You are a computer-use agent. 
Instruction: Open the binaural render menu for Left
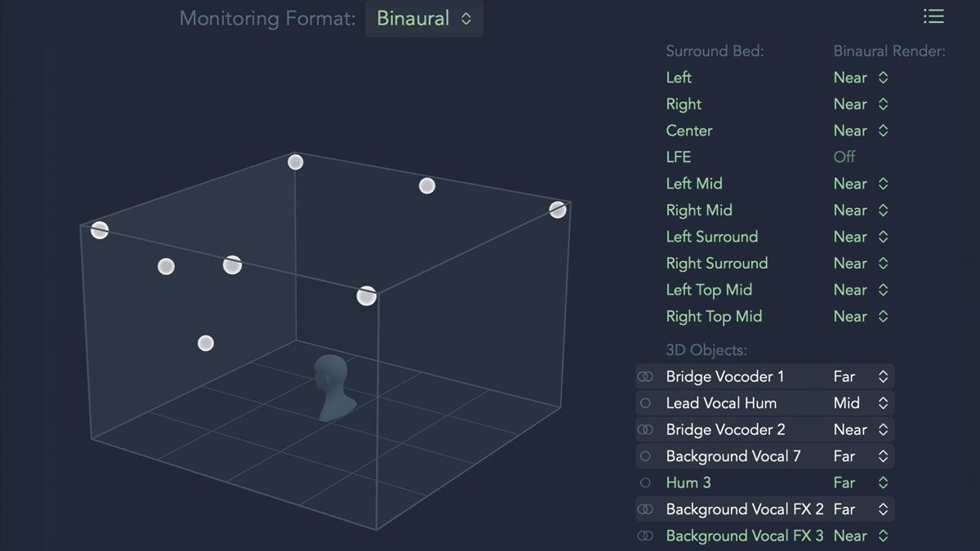point(861,78)
